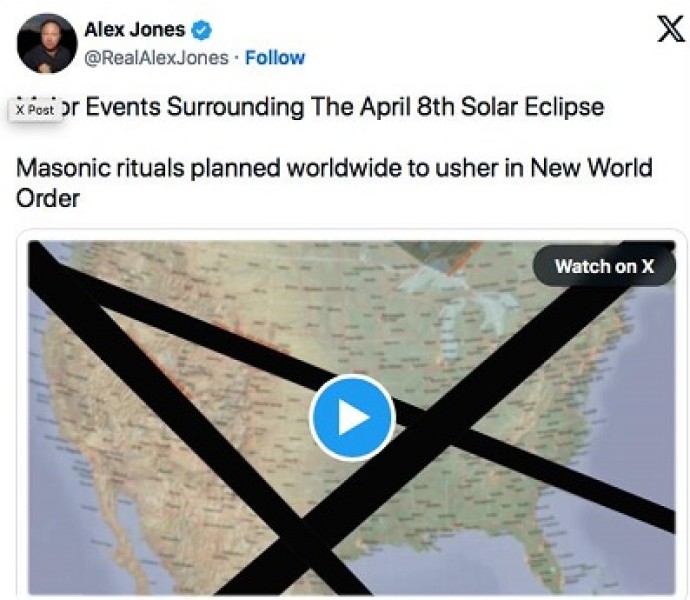Follow the RealAlexJones account
Screen dimensions: 690x600
[275, 57]
